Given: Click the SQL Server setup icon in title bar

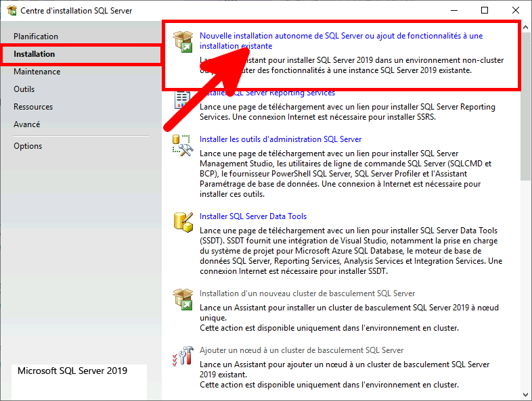Looking at the screenshot, I should (12, 11).
